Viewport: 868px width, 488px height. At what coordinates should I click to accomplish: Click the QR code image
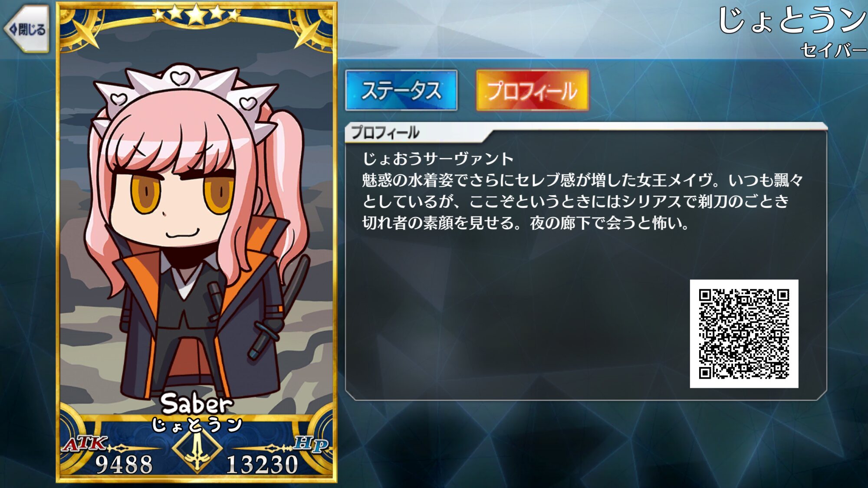[744, 334]
